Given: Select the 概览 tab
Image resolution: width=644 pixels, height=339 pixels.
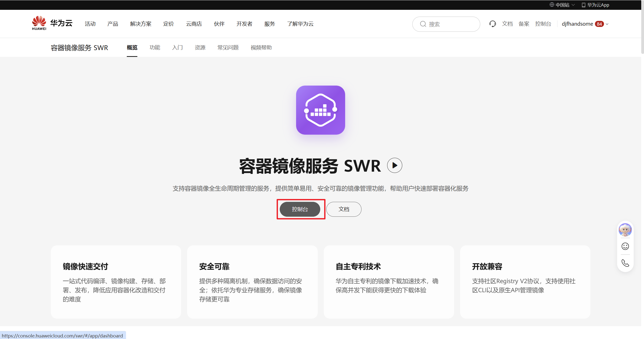Looking at the screenshot, I should pos(132,48).
